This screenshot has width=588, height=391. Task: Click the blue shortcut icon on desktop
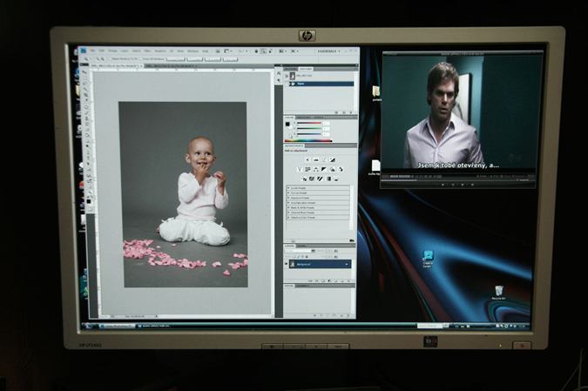click(x=429, y=256)
